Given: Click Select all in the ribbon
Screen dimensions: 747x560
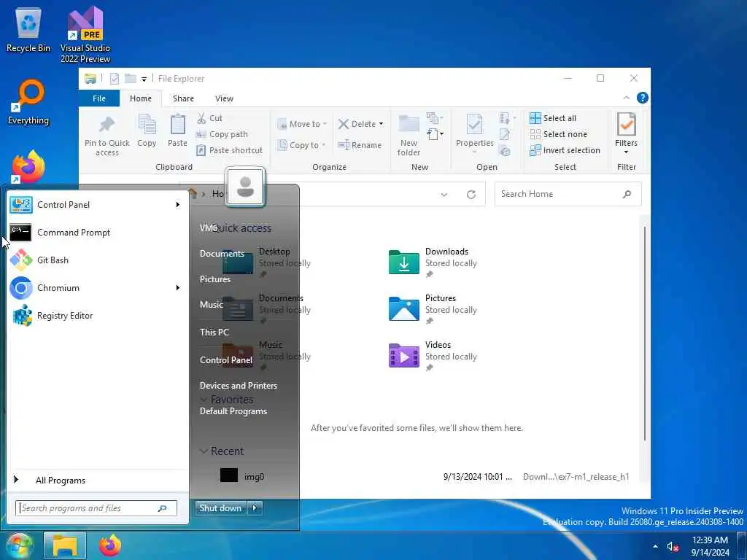Looking at the screenshot, I should tap(553, 118).
